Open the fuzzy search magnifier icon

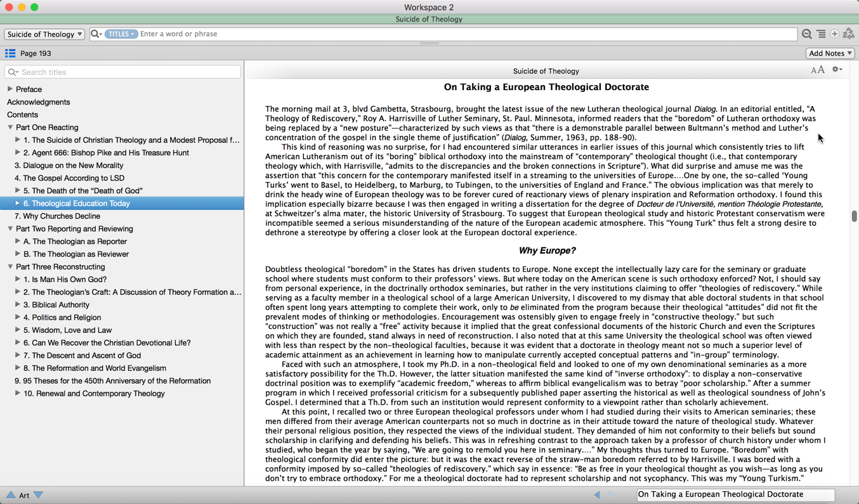click(x=806, y=34)
